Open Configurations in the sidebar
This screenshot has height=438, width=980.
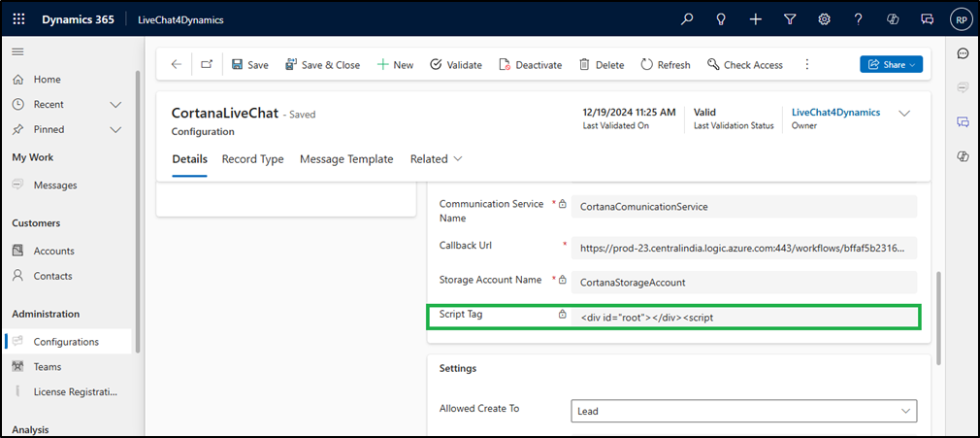click(66, 342)
